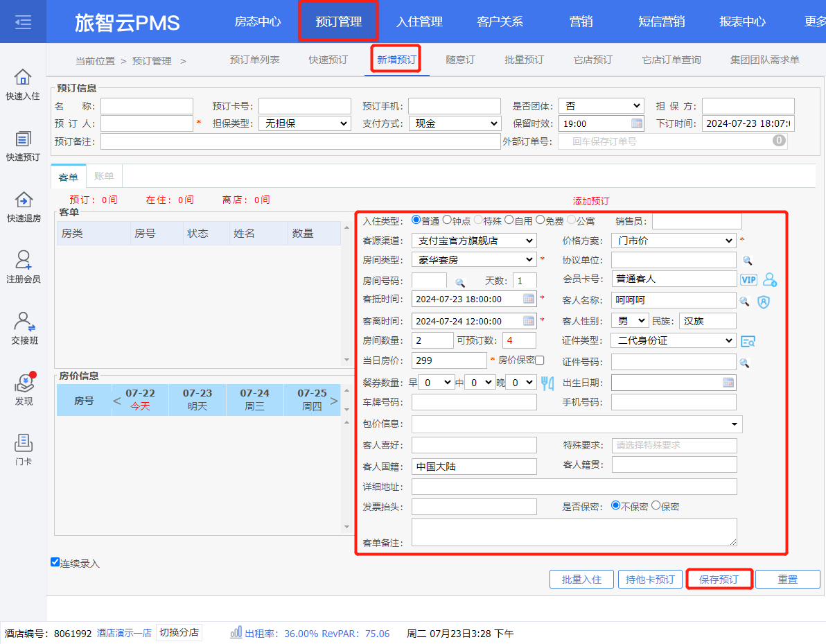Image resolution: width=826 pixels, height=644 pixels.
Task: Open 发现 sidebar icon
Action: click(x=24, y=383)
